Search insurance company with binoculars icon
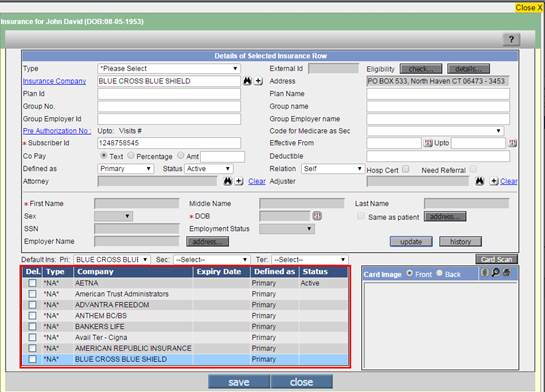This screenshot has width=545, height=392. coord(247,81)
